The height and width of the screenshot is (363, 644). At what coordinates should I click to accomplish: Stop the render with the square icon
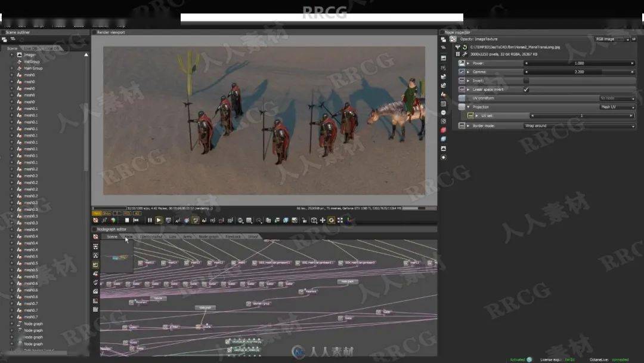(x=127, y=220)
